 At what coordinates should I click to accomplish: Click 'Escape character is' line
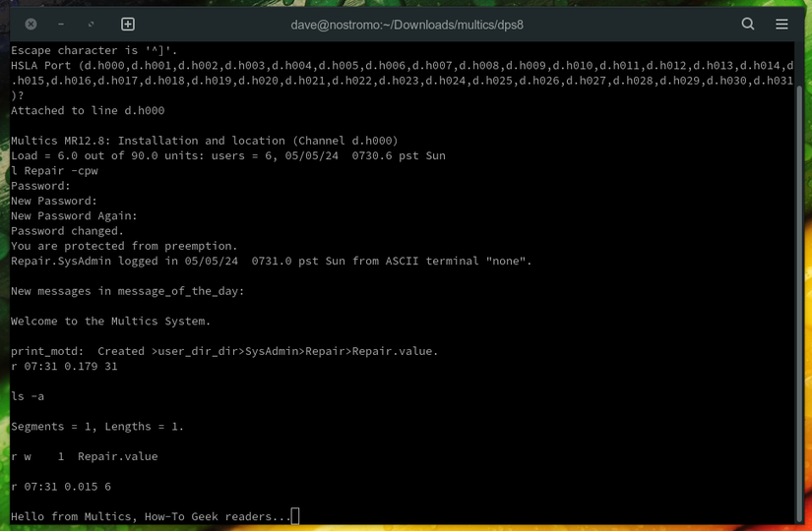[x=94, y=50]
